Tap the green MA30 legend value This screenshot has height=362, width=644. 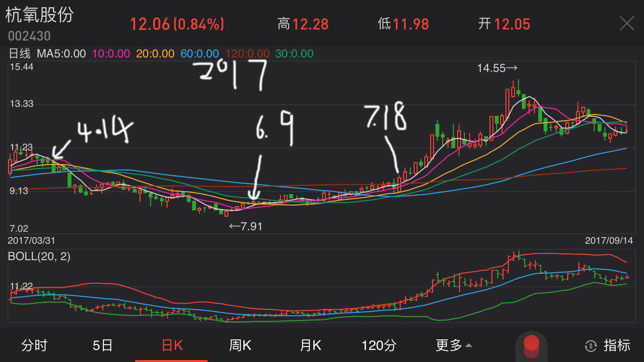tap(294, 54)
